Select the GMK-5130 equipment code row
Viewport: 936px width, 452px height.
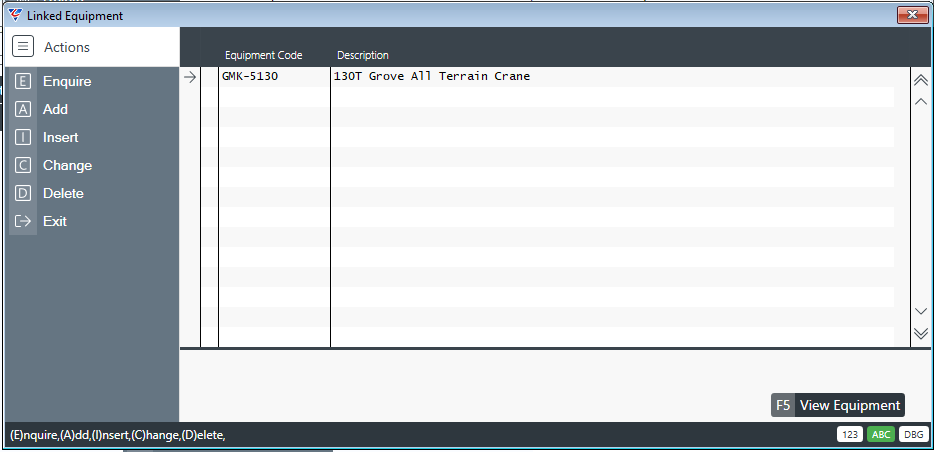click(x=250, y=77)
